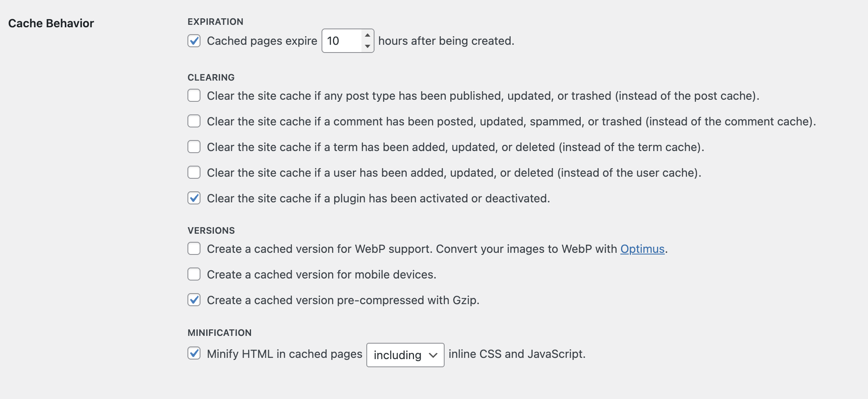Uncheck Gzip pre-compressed cached version
This screenshot has height=399, width=868.
coord(194,300)
